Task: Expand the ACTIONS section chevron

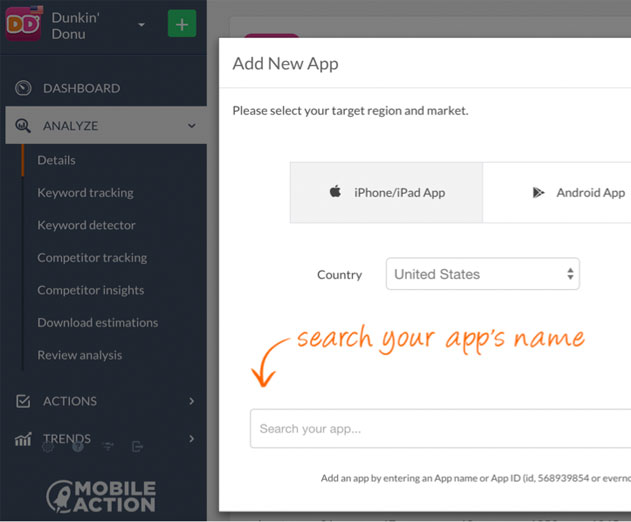Action: (x=192, y=401)
